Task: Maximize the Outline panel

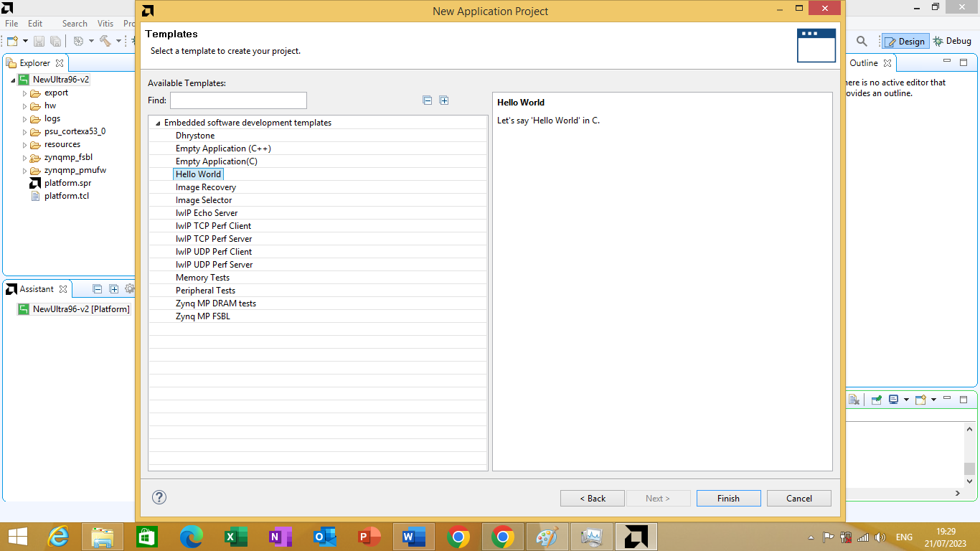Action: click(963, 62)
